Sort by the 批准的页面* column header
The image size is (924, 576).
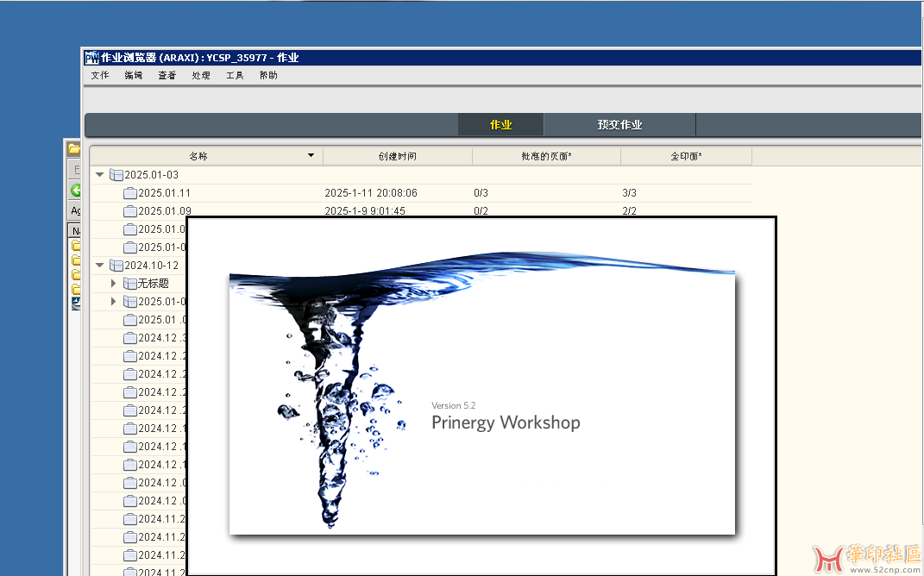pos(546,156)
